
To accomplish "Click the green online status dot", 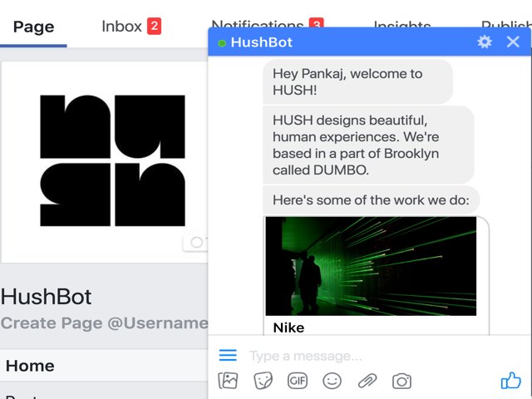I will click(222, 43).
